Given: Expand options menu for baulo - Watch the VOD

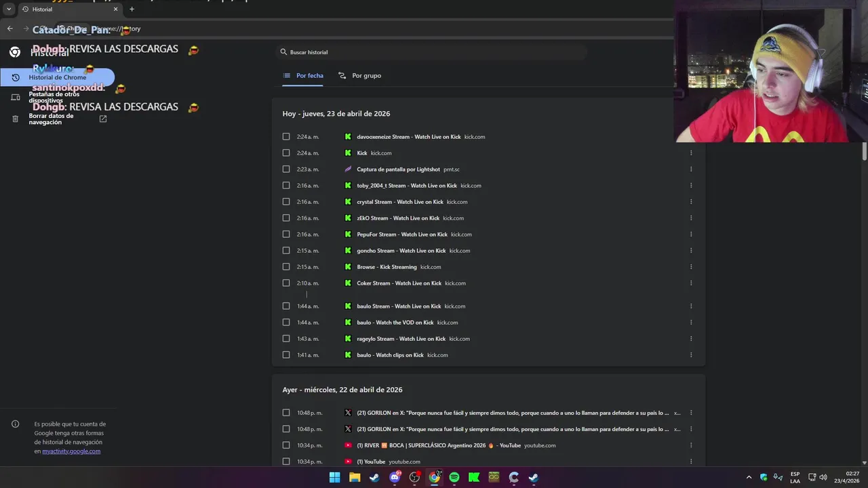Looking at the screenshot, I should point(691,323).
